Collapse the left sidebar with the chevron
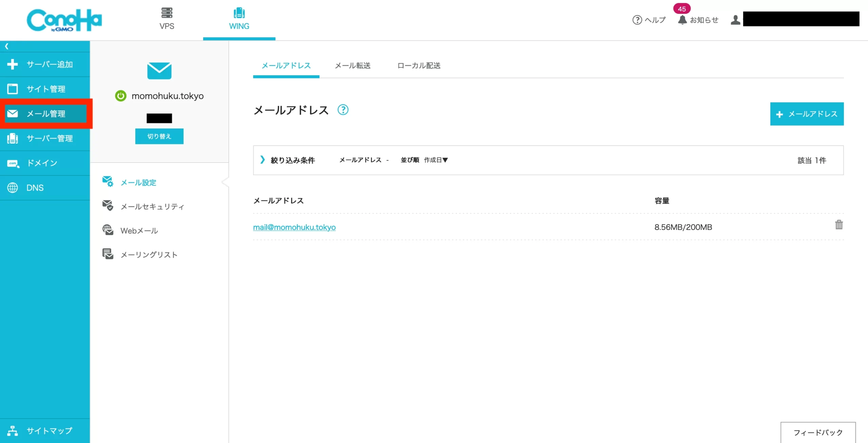The image size is (868, 443). coord(6,46)
